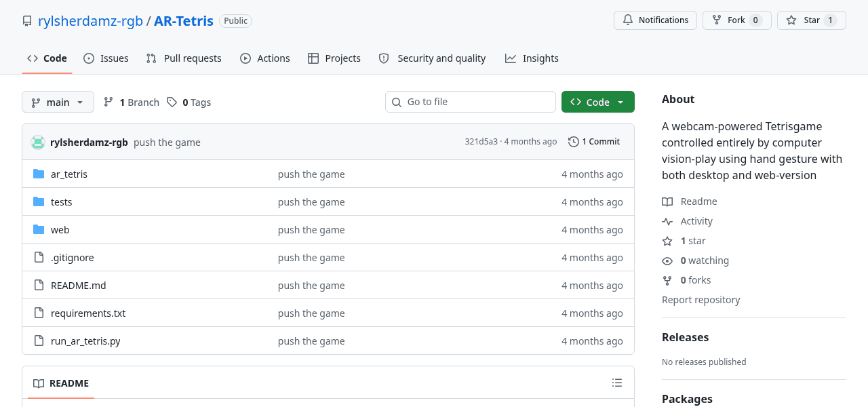
Task: Open the README.md file name
Action: click(79, 286)
